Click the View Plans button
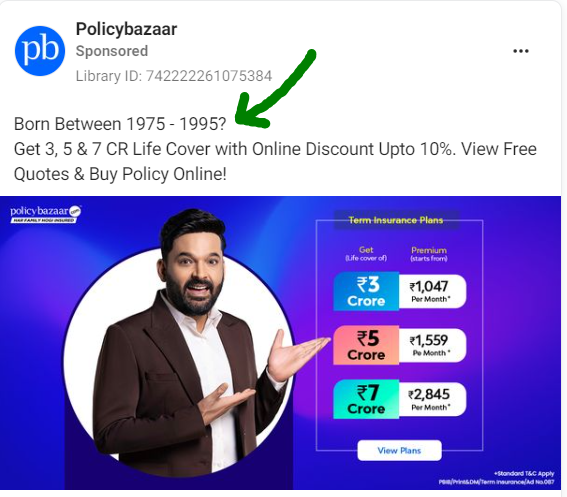The image size is (567, 497). 399,450
